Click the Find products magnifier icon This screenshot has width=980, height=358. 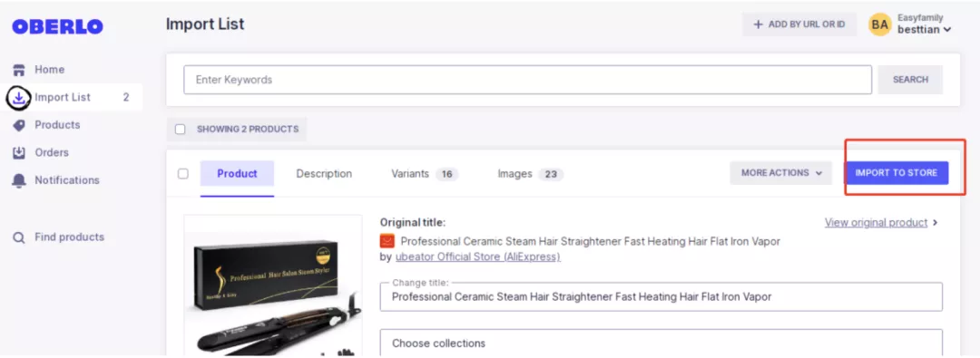(19, 237)
